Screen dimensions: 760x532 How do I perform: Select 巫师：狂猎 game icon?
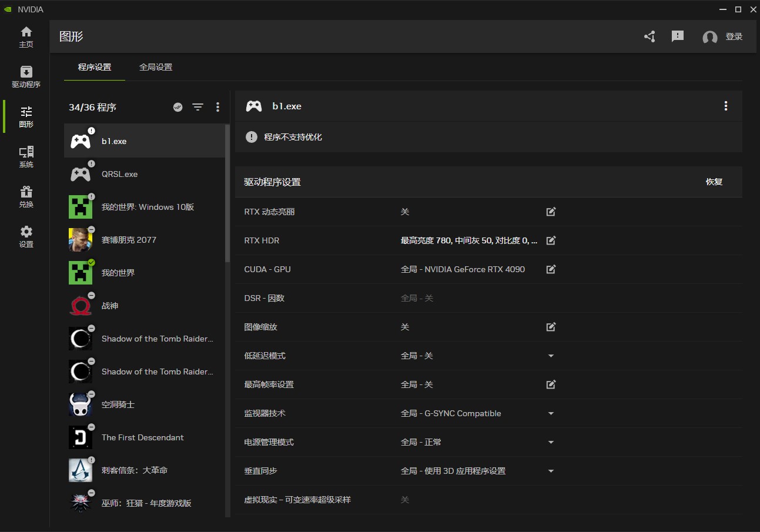tap(81, 503)
